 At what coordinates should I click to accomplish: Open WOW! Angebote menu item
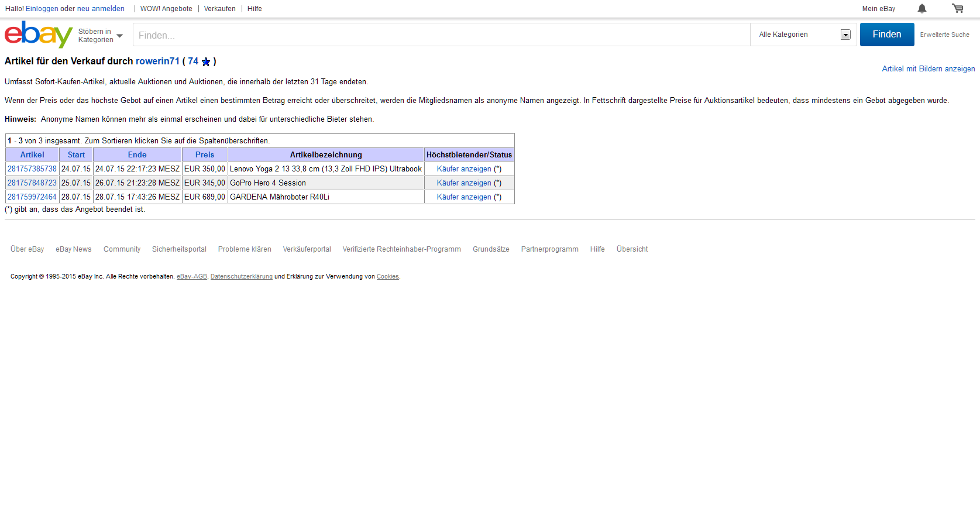point(166,9)
